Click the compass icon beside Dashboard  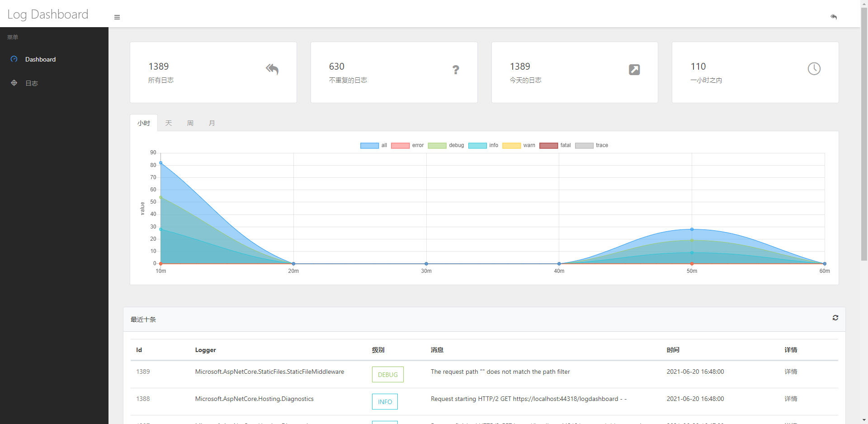(14, 59)
